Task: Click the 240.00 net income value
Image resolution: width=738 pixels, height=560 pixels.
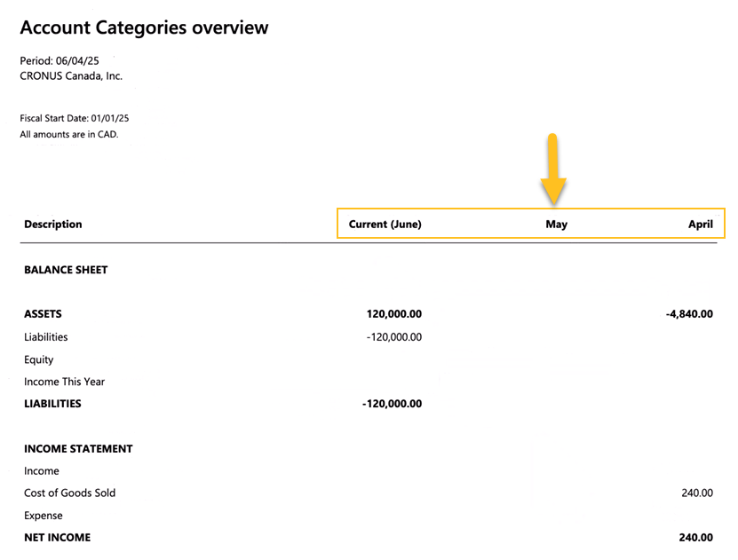Action: pos(696,537)
